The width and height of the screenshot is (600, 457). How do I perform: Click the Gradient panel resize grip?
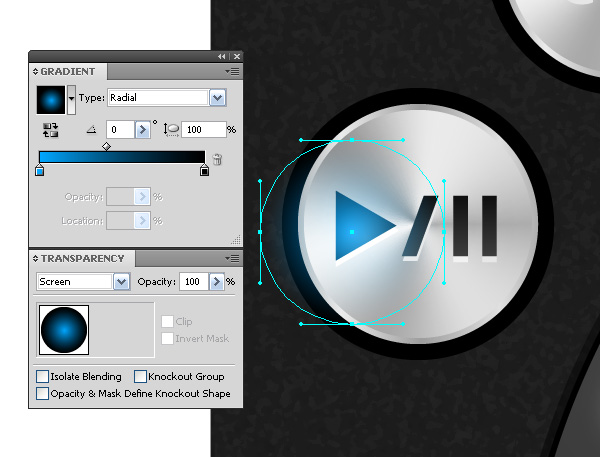(x=236, y=240)
